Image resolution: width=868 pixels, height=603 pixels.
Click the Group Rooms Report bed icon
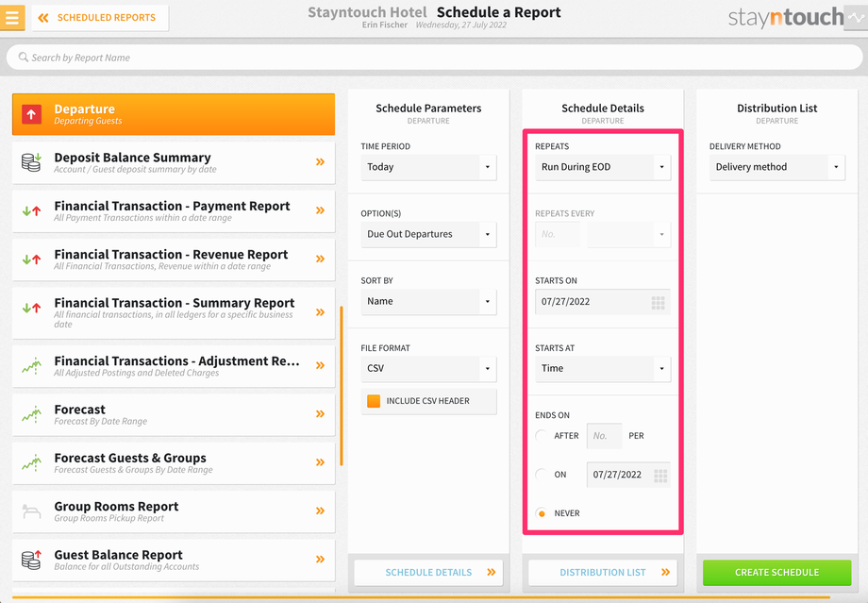(31, 511)
